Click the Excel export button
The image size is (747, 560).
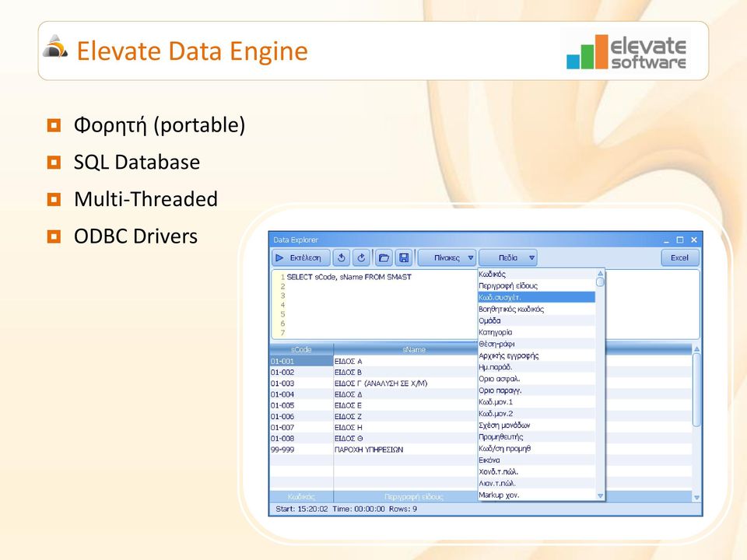[680, 257]
